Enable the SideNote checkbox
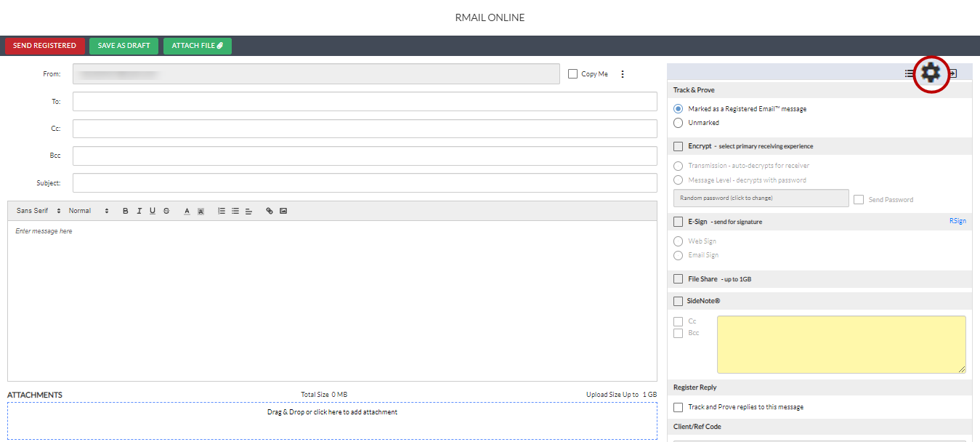Image resolution: width=980 pixels, height=442 pixels. click(x=679, y=301)
